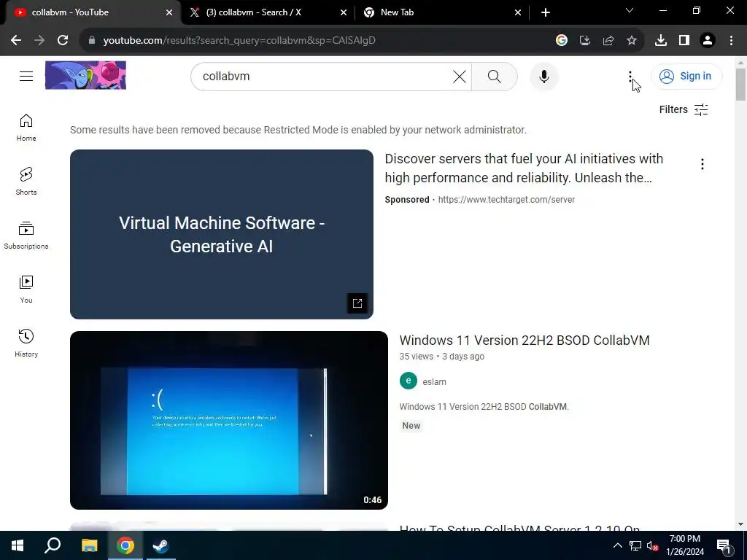Viewport: 747px width, 560px height.
Task: Open Chrome profile icon
Action: [708, 41]
